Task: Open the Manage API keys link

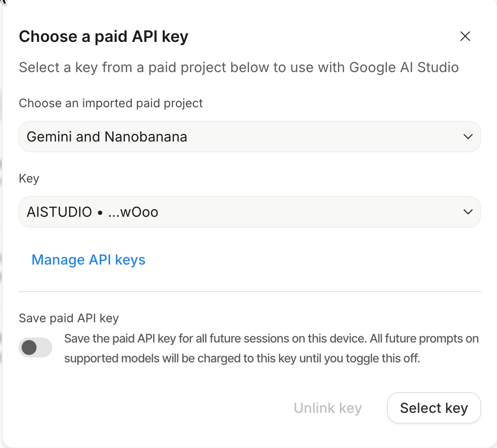Action: click(x=88, y=260)
